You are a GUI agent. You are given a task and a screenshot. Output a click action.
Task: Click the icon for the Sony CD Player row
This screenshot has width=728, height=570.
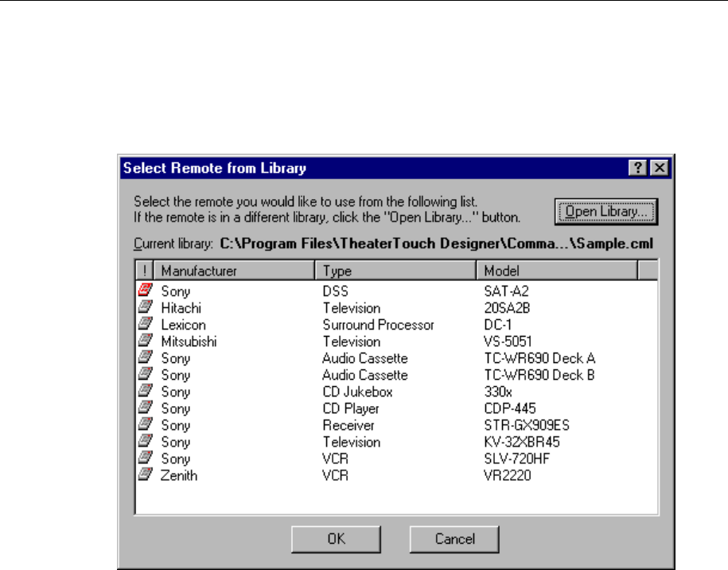click(x=146, y=407)
